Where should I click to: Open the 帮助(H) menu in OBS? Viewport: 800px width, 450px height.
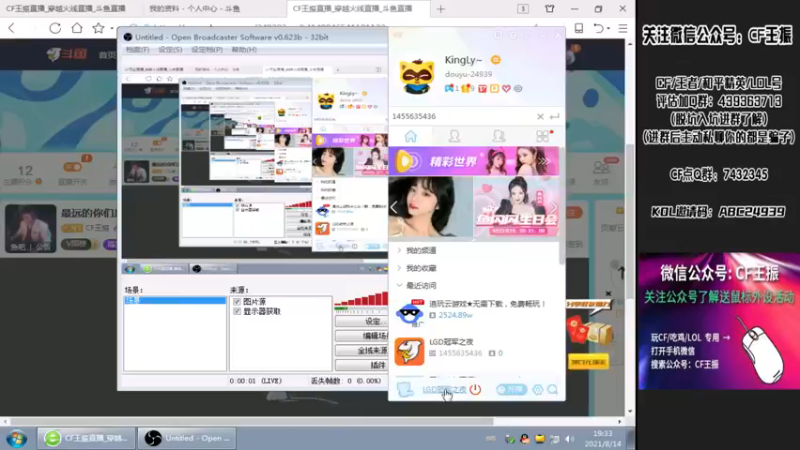244,49
